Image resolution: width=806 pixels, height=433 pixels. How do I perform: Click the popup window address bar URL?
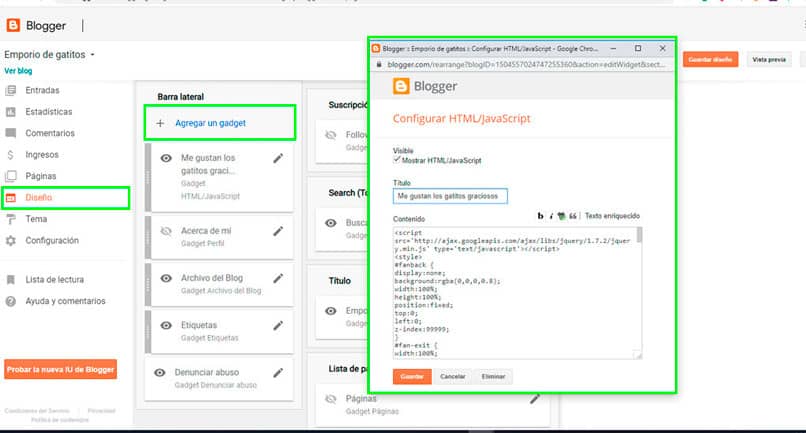(526, 65)
